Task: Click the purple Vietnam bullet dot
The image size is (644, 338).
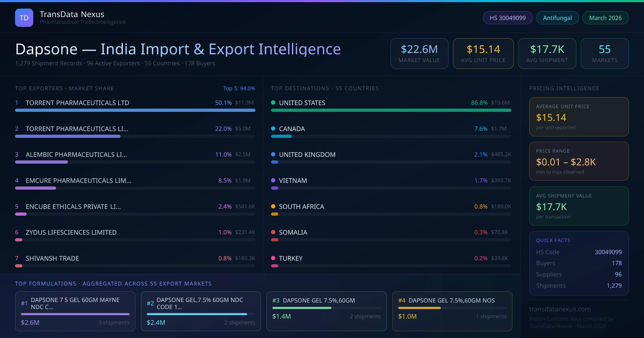Action: (x=273, y=180)
